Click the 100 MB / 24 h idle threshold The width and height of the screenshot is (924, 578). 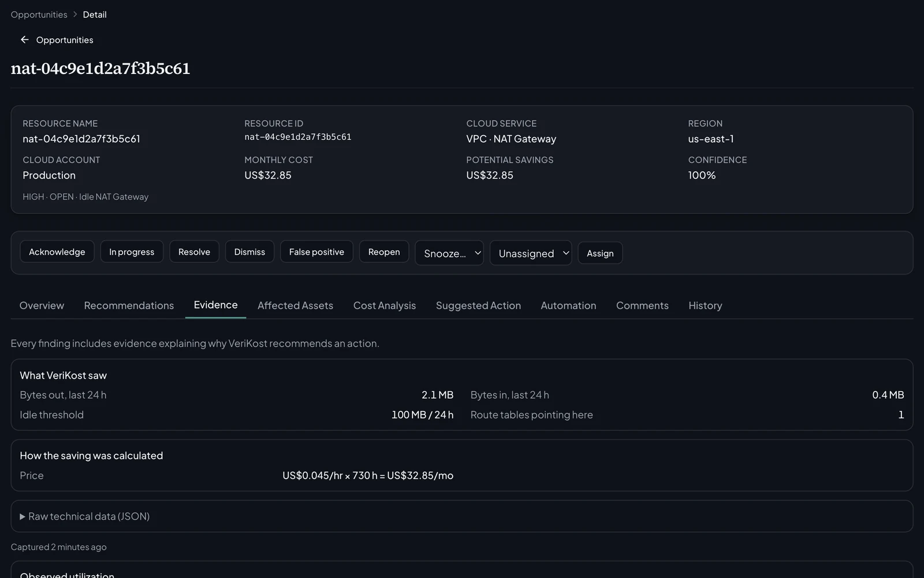click(422, 414)
